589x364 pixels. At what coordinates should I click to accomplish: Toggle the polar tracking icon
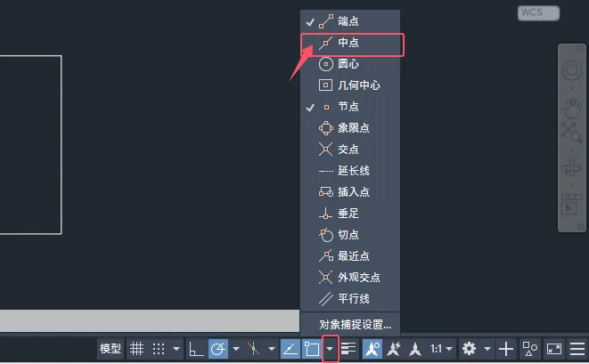point(218,349)
